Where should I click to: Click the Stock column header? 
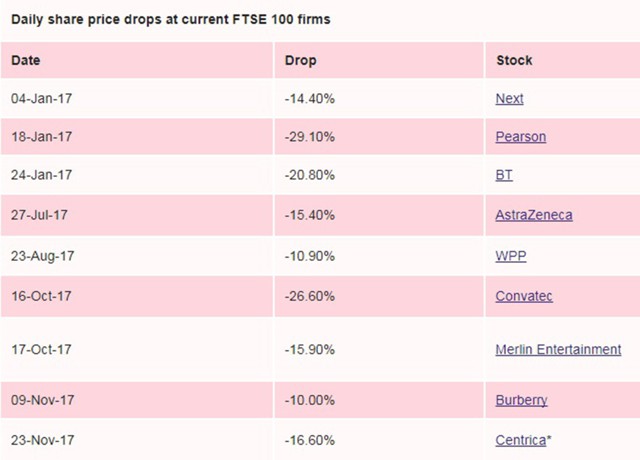coord(514,60)
